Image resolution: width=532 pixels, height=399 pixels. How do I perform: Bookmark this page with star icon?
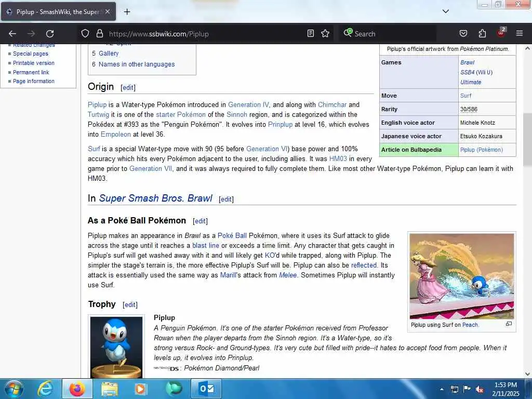point(325,33)
